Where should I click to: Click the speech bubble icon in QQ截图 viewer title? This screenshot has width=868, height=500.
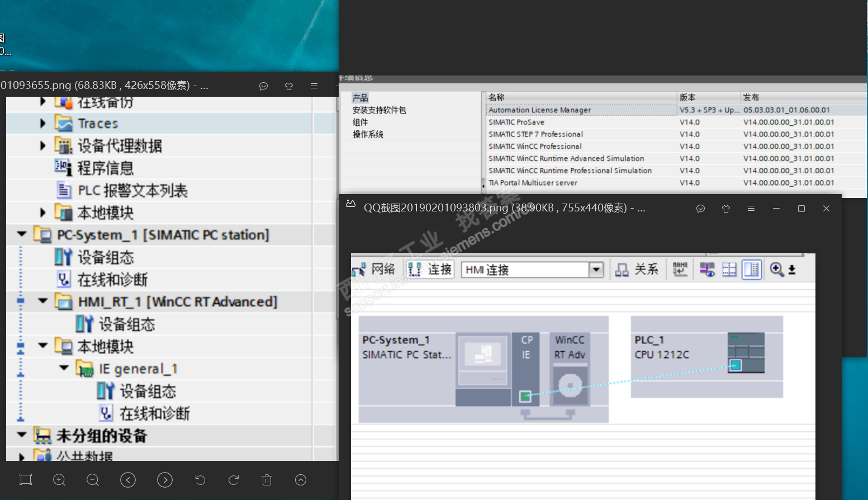701,209
